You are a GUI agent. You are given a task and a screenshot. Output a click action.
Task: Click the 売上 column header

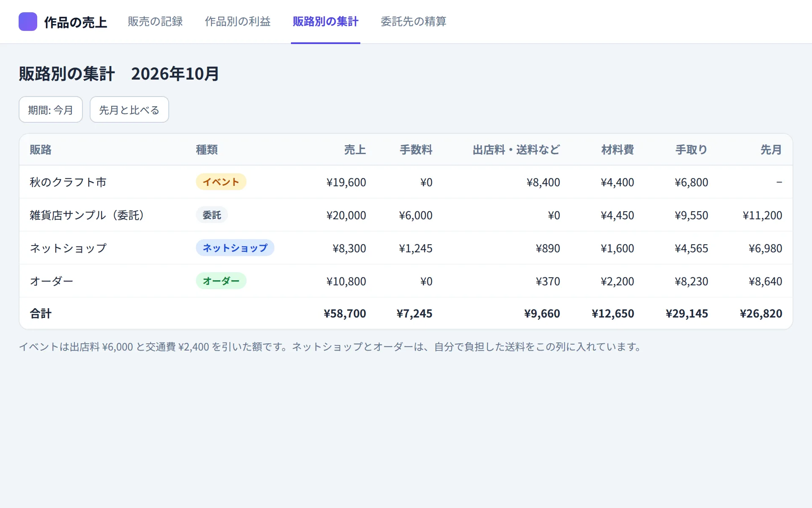355,150
